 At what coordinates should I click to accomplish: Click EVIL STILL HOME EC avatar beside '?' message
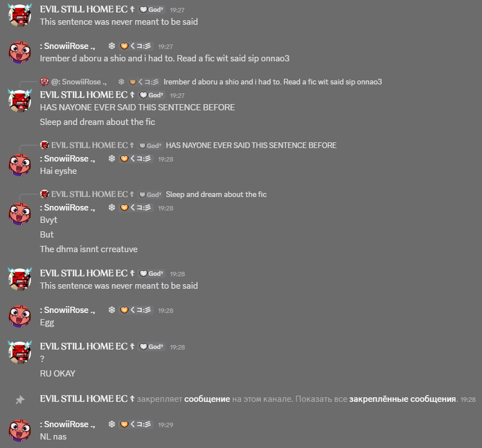tap(20, 352)
